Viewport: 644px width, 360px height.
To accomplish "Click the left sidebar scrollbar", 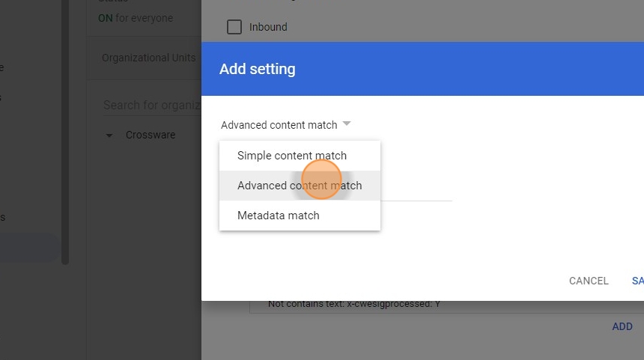I will point(65,150).
